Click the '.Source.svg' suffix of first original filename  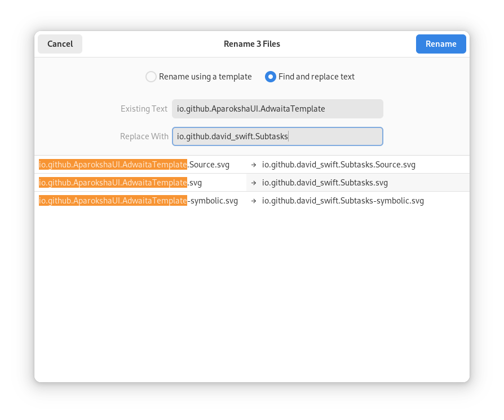pos(208,165)
